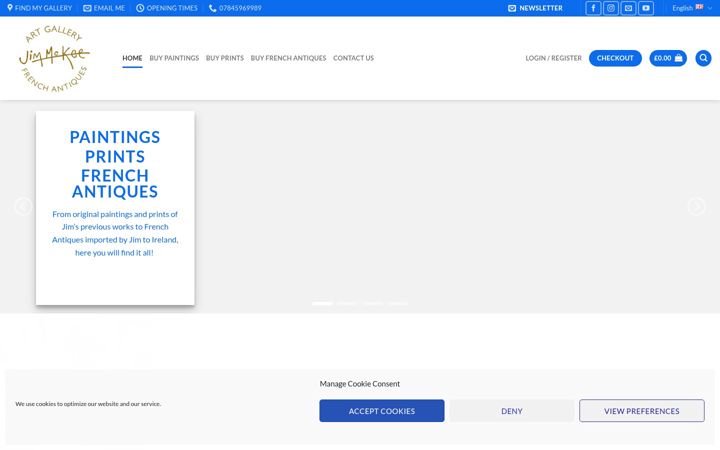Click the 'We use cookies' notice text
The height and width of the screenshot is (450, 720).
click(88, 404)
